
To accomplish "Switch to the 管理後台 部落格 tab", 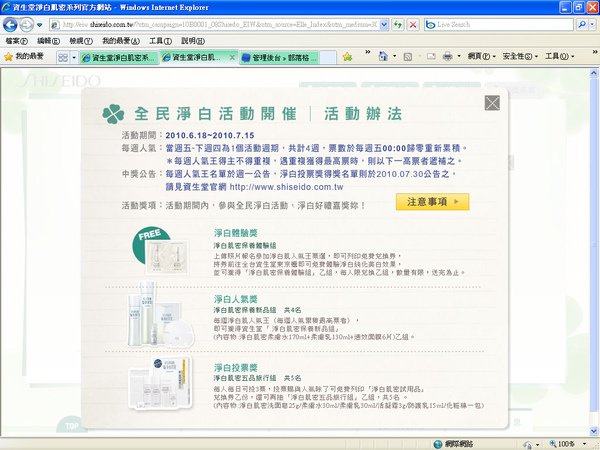I will tap(279, 58).
